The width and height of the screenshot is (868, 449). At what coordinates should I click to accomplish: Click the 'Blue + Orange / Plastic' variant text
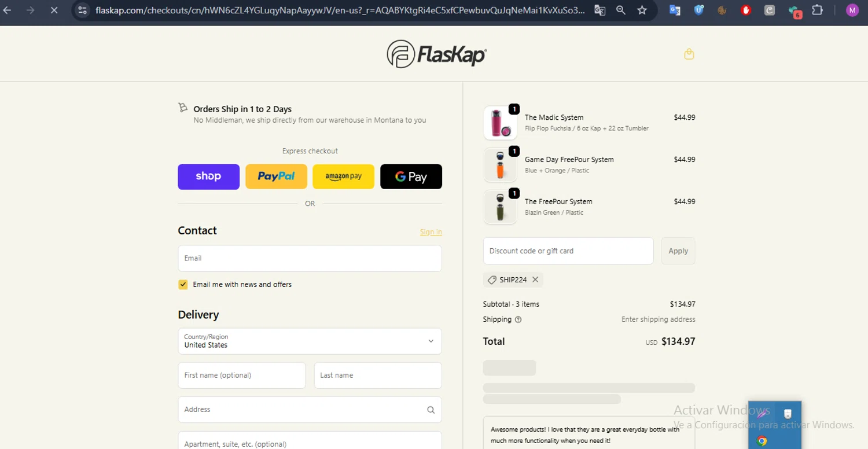click(x=557, y=171)
